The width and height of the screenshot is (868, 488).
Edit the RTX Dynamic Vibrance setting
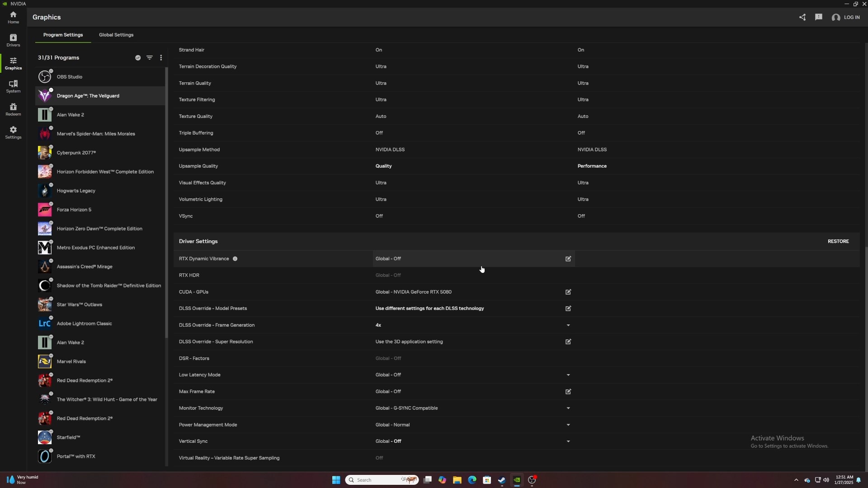[x=568, y=259]
